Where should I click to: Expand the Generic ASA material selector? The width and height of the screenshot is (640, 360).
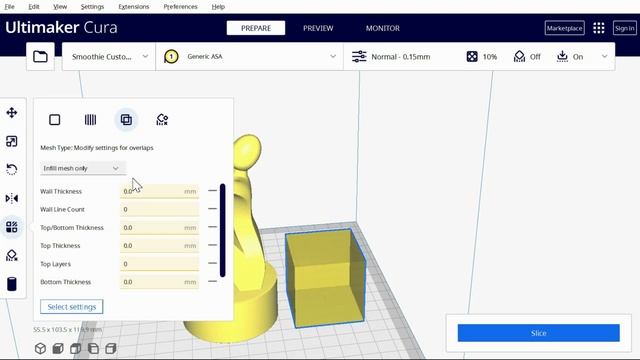pyautogui.click(x=249, y=56)
